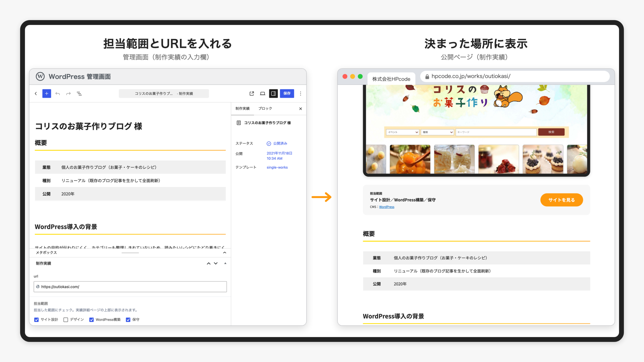Click the red berry jam thumbnail

[x=499, y=159]
